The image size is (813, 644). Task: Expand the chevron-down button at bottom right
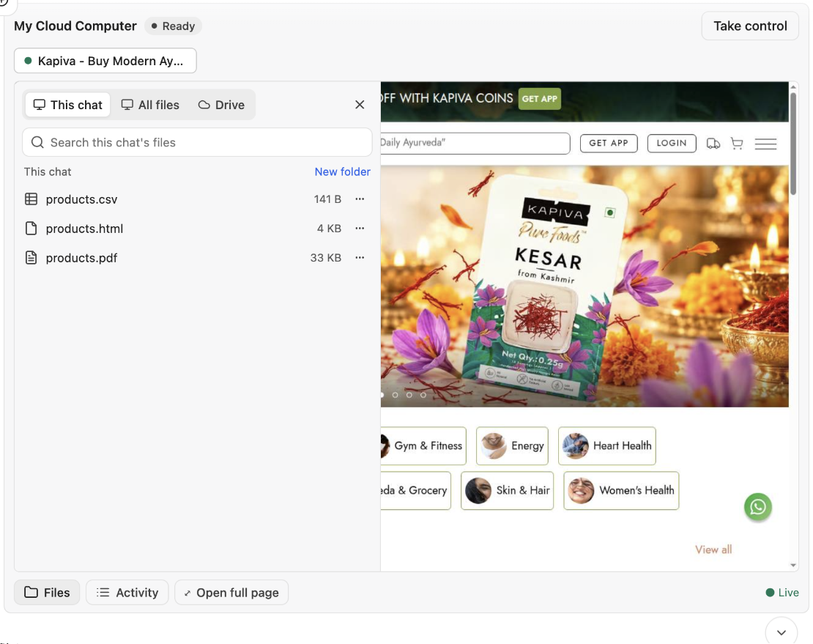[781, 632]
